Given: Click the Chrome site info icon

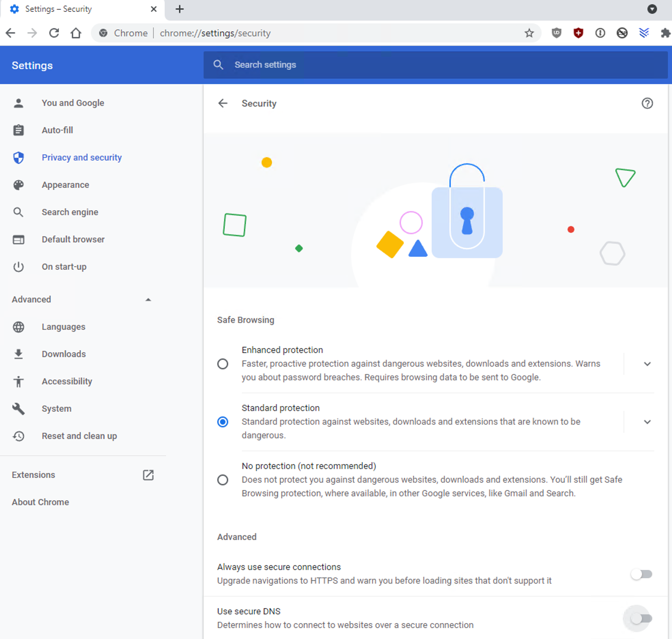Looking at the screenshot, I should [x=103, y=33].
